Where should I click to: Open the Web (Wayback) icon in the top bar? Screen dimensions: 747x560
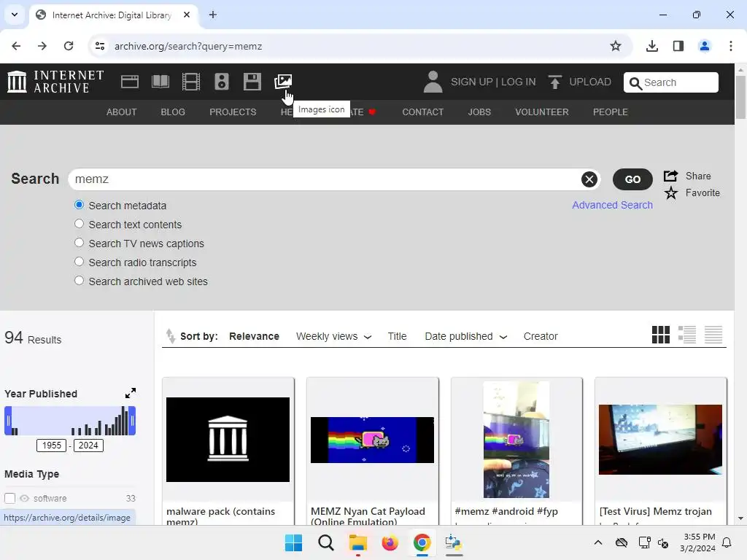click(130, 82)
